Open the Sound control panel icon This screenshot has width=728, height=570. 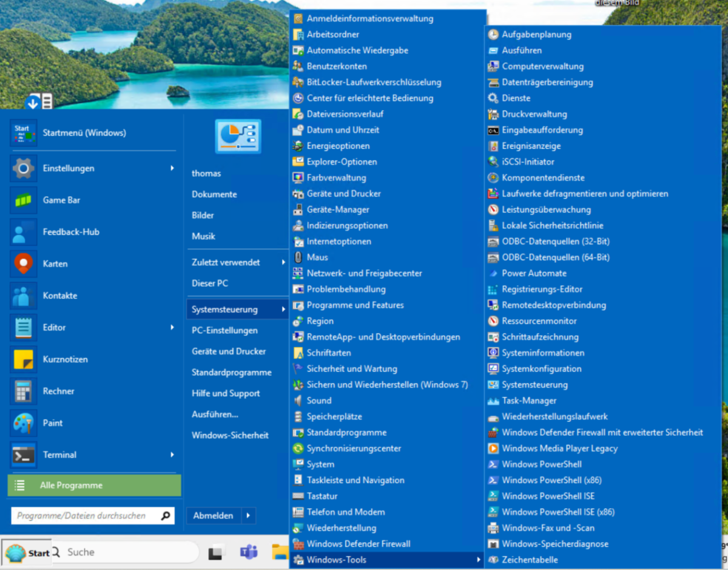coord(297,401)
